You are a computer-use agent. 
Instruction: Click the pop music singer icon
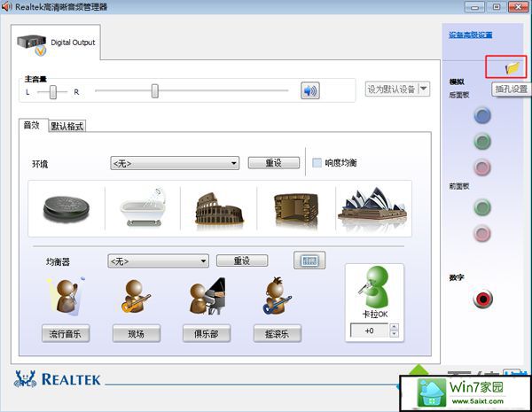pos(66,296)
